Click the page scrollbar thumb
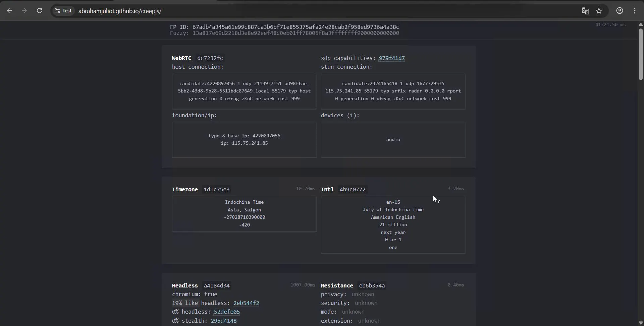This screenshot has width=644, height=326. [641, 54]
